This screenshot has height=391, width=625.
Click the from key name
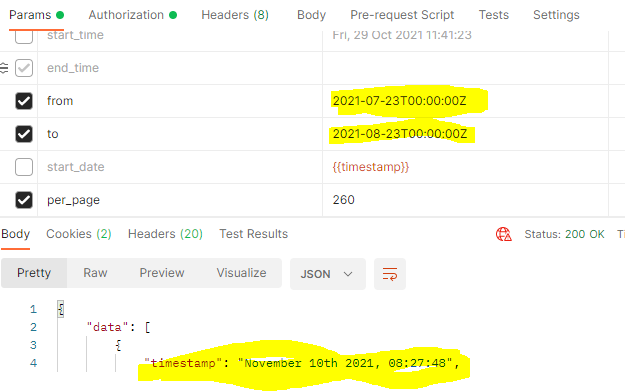pyautogui.click(x=60, y=101)
